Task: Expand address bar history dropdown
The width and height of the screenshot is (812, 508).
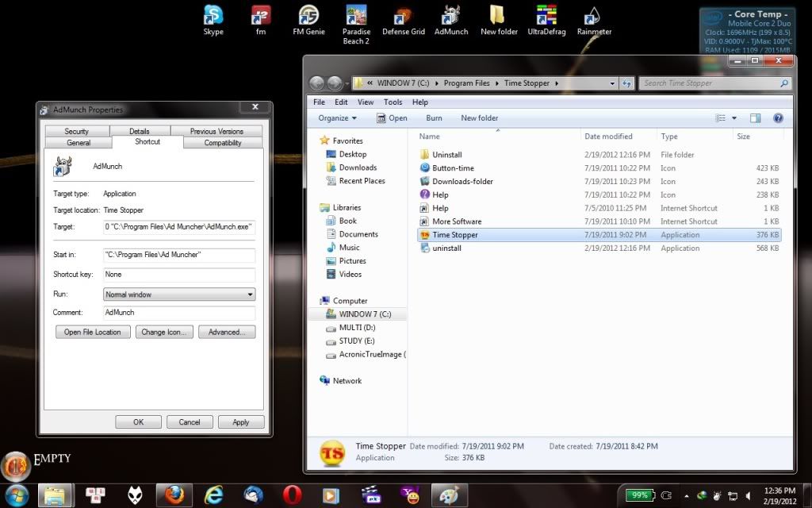Action: pos(612,83)
